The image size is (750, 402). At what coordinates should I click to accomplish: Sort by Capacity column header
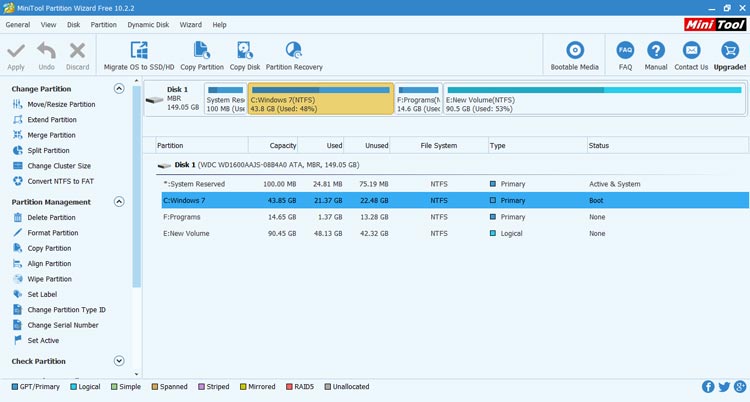point(273,145)
